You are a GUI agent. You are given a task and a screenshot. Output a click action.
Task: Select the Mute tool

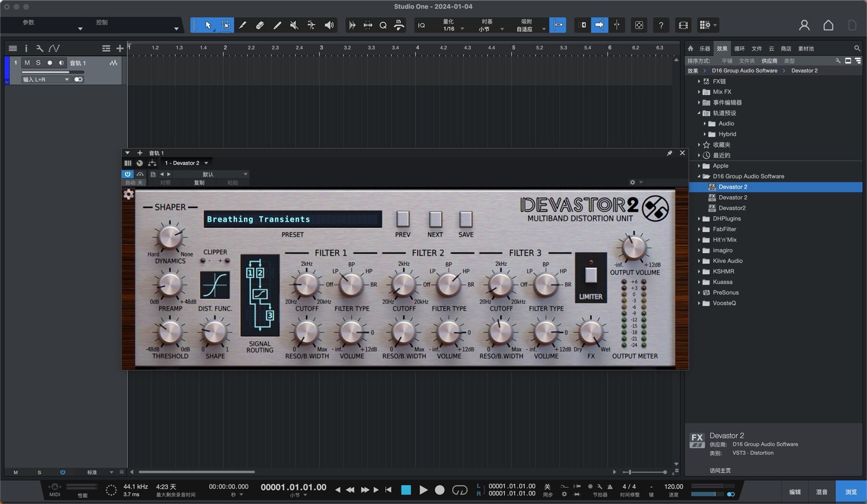point(294,25)
